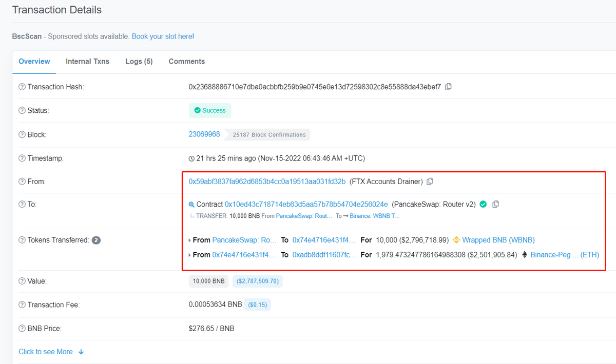Open contract address 0x10ed43c718714eb63d5aa57b78b54704e256024e
The height and width of the screenshot is (364, 616).
pos(306,204)
